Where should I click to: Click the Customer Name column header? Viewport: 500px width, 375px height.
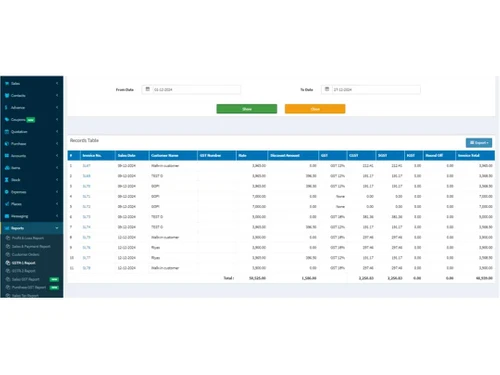[x=173, y=155]
